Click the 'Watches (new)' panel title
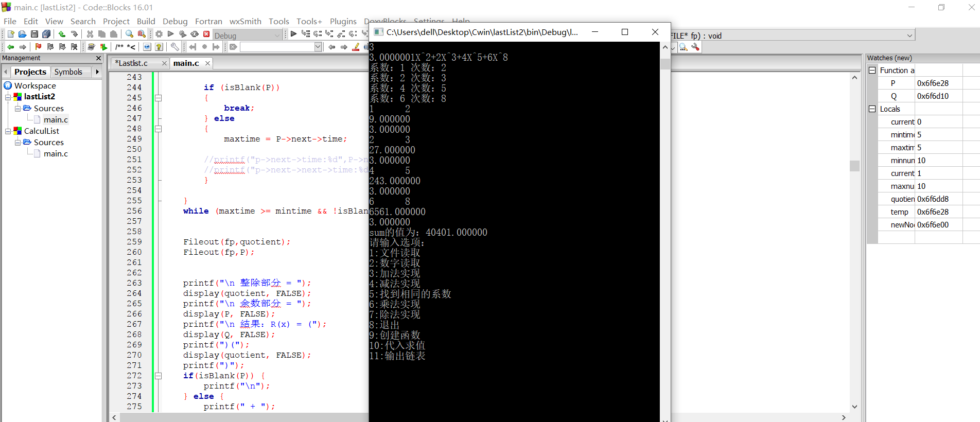The width and height of the screenshot is (980, 422). click(889, 58)
